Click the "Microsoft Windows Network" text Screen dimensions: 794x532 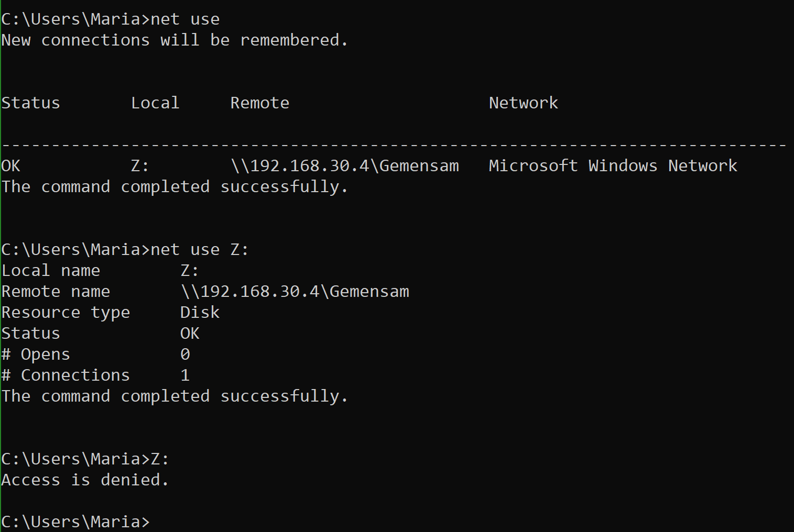pos(613,166)
